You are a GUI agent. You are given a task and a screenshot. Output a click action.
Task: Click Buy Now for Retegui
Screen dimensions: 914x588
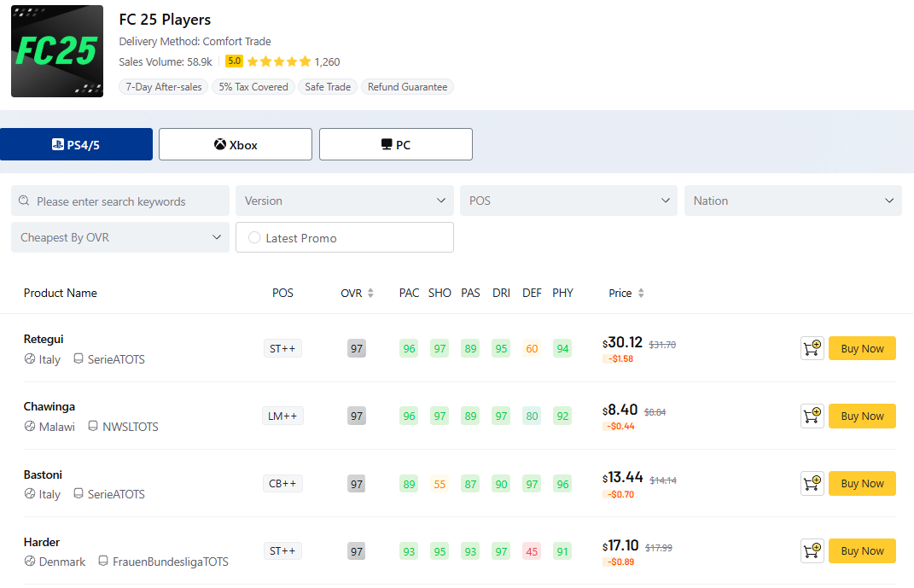pos(862,348)
